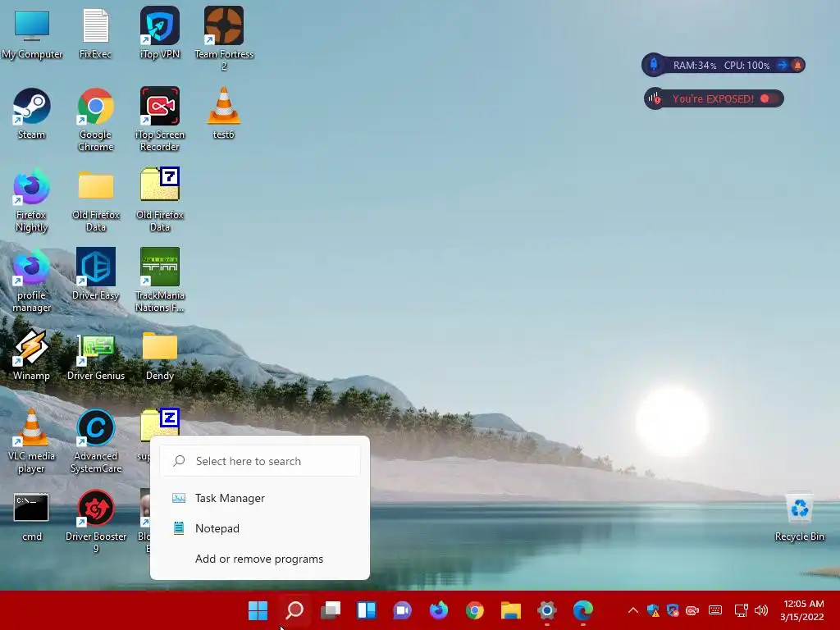The image size is (840, 630).
Task: Open the Windows Start button
Action: coord(258,610)
